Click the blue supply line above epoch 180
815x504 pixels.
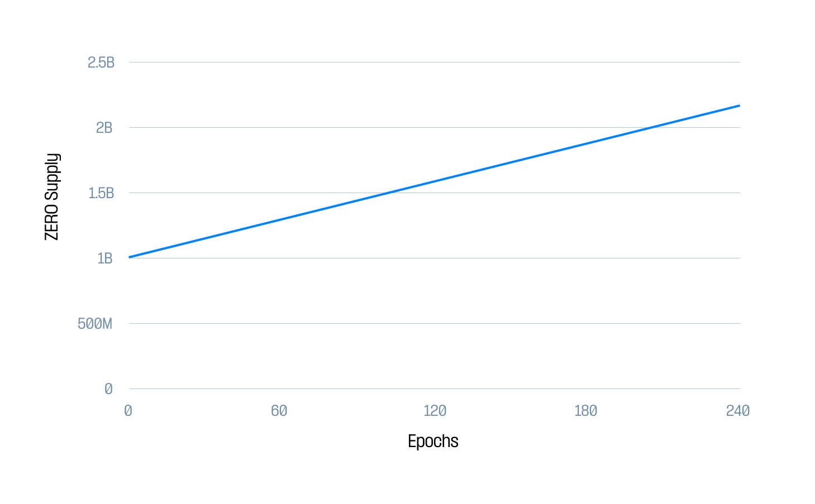click(x=587, y=143)
